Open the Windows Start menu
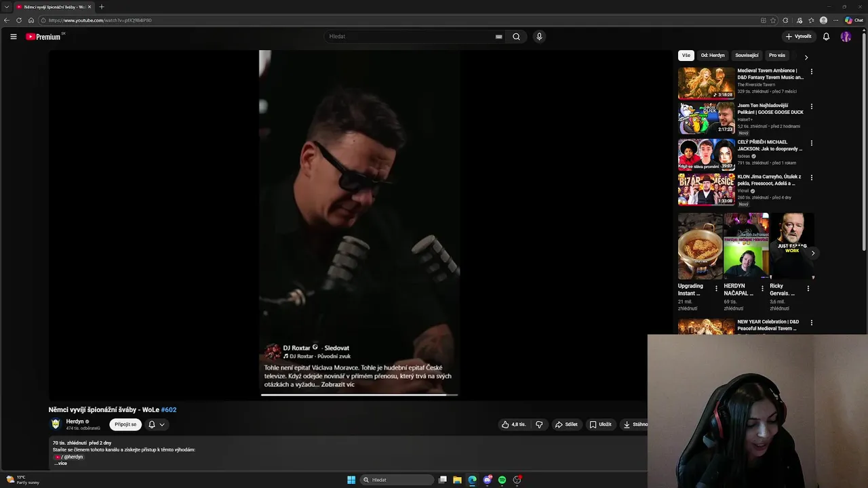Image resolution: width=868 pixels, height=488 pixels. (x=351, y=480)
